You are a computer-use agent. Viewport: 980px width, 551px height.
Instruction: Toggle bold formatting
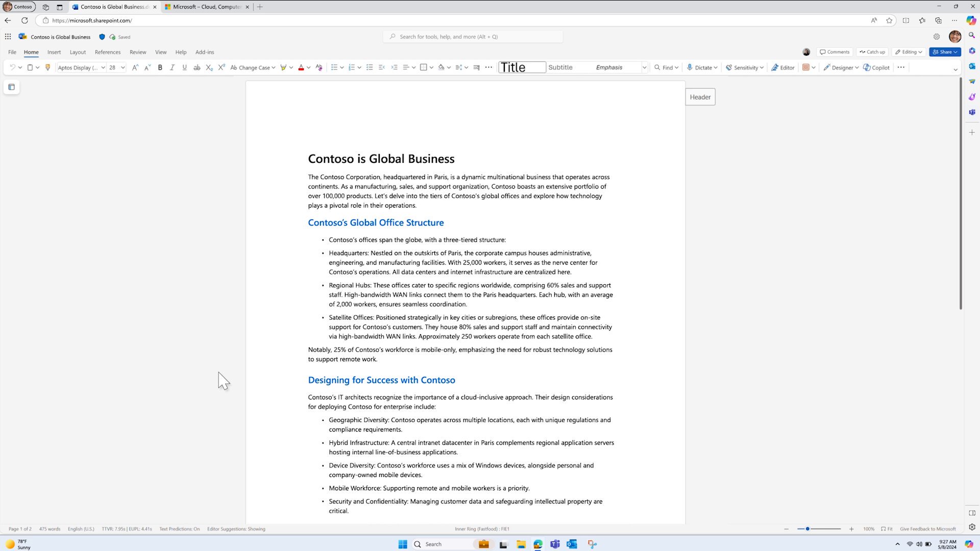[160, 67]
